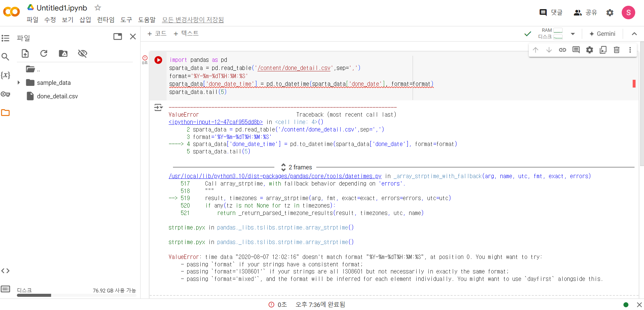
Task: Select the done_detail.csv file
Action: (57, 96)
